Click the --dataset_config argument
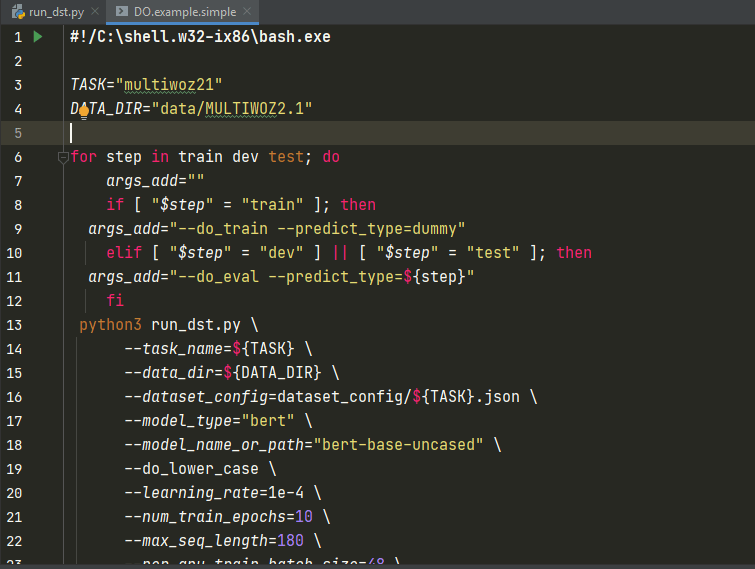Viewport: 755px width, 569px height. click(x=196, y=397)
